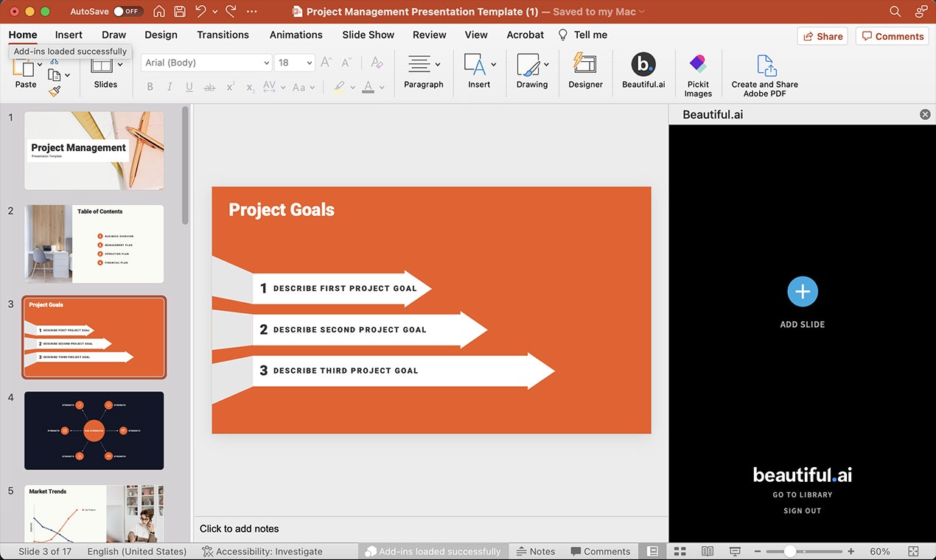Open the Designer pane icon
The image size is (936, 560).
(585, 64)
